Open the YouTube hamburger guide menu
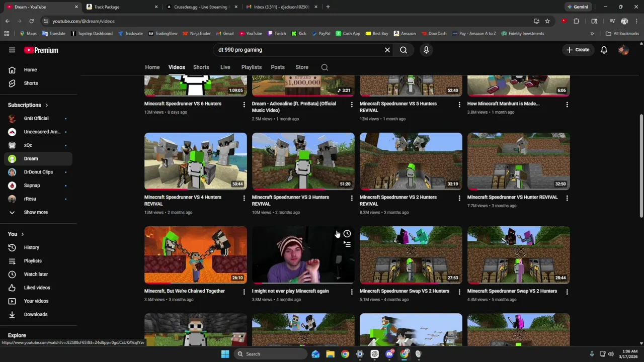644x362 pixels. pyautogui.click(x=12, y=50)
